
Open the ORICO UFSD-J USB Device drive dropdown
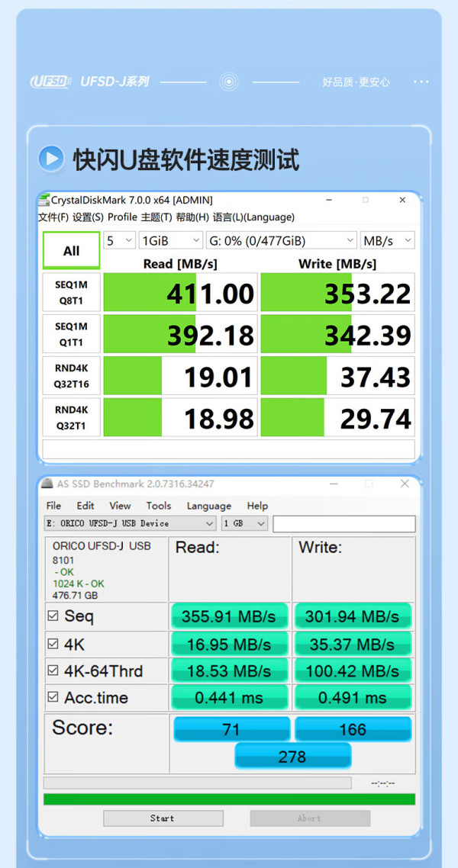click(130, 523)
